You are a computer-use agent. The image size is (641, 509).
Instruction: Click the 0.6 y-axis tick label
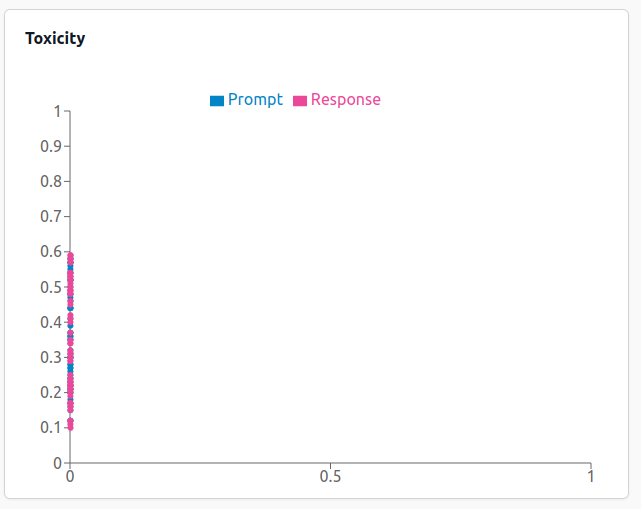pyautogui.click(x=51, y=252)
